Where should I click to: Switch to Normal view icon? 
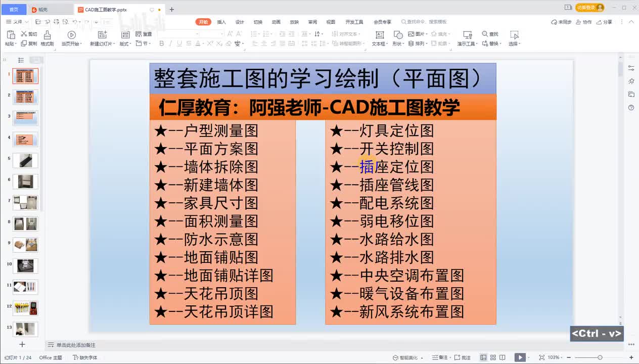point(484,357)
